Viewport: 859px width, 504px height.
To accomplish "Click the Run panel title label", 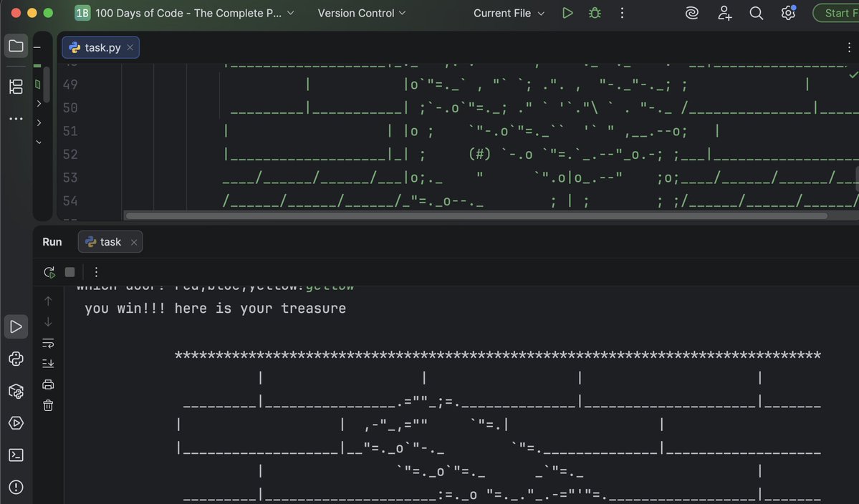I will pos(52,242).
